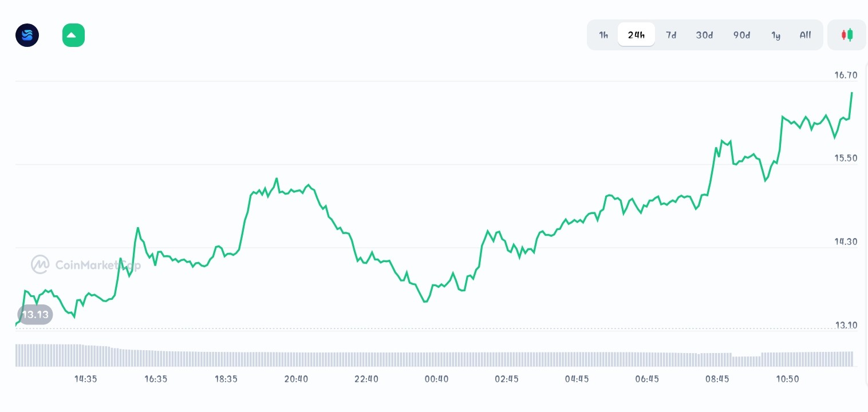Click the CoinMarketCap watermark logo

tap(86, 264)
